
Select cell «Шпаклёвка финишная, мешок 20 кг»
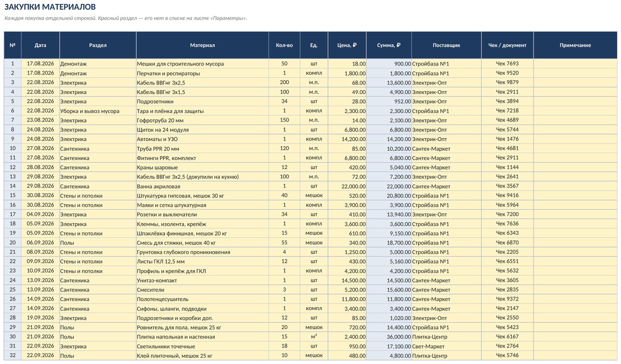(202, 233)
